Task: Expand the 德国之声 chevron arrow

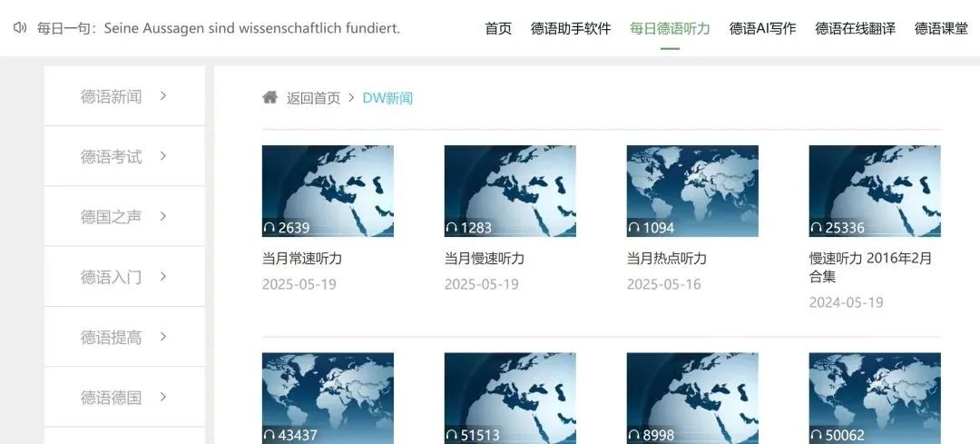Action: coord(163,216)
